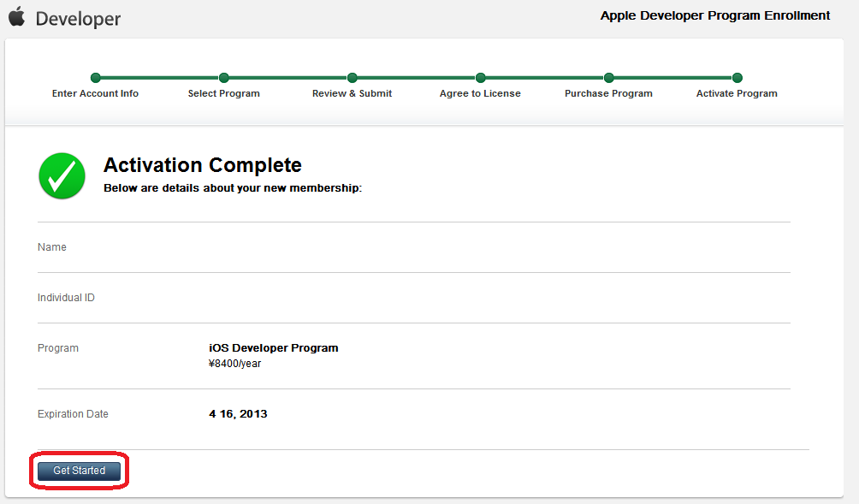Click the Select Program step dot
Image resolution: width=859 pixels, height=504 pixels.
pos(224,78)
